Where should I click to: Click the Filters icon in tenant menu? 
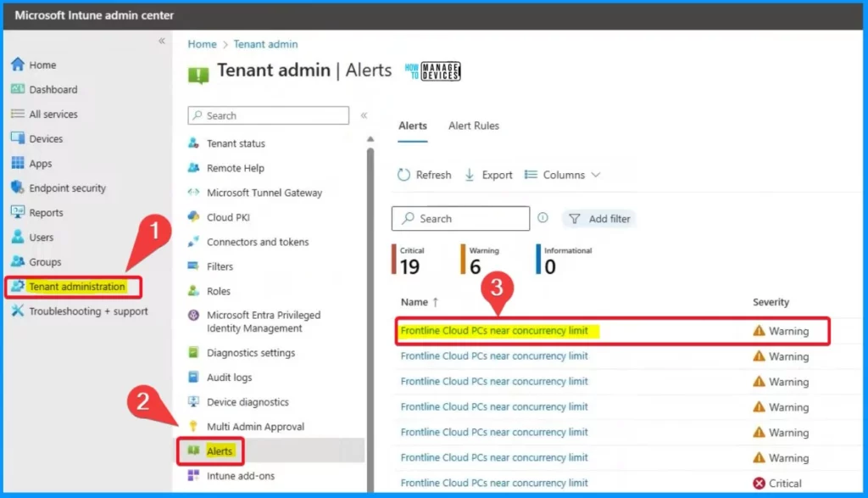coord(193,266)
